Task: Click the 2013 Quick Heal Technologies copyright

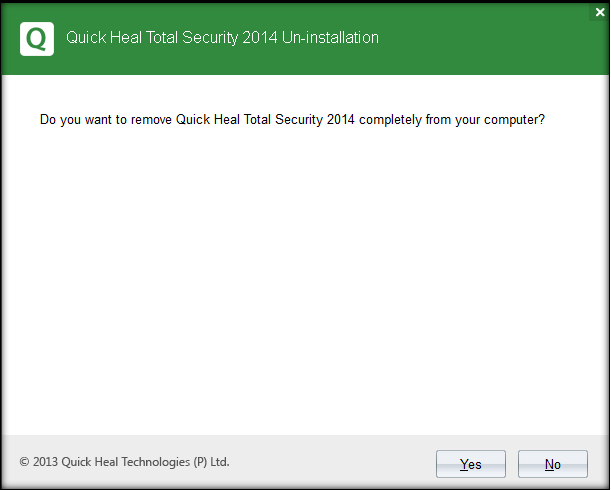Action: pyautogui.click(x=124, y=462)
